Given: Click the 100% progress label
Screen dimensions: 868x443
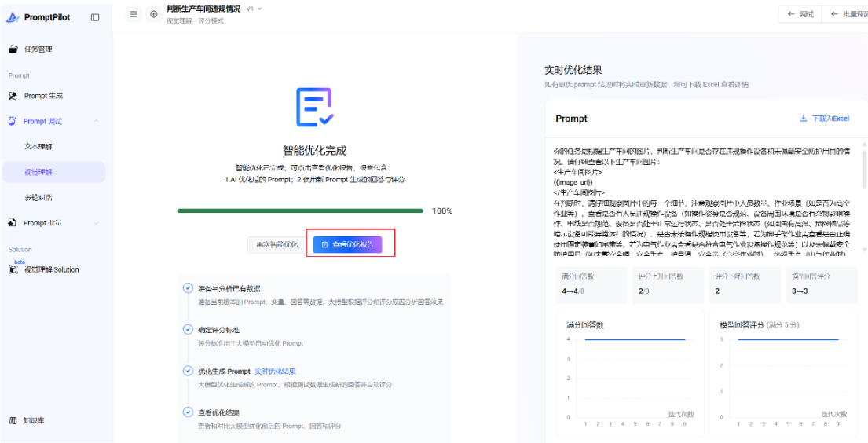Looking at the screenshot, I should click(442, 211).
